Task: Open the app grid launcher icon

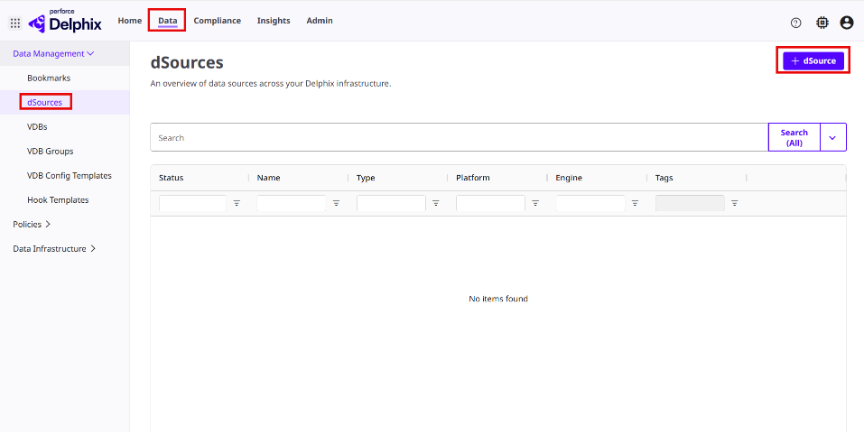Action: [15, 23]
